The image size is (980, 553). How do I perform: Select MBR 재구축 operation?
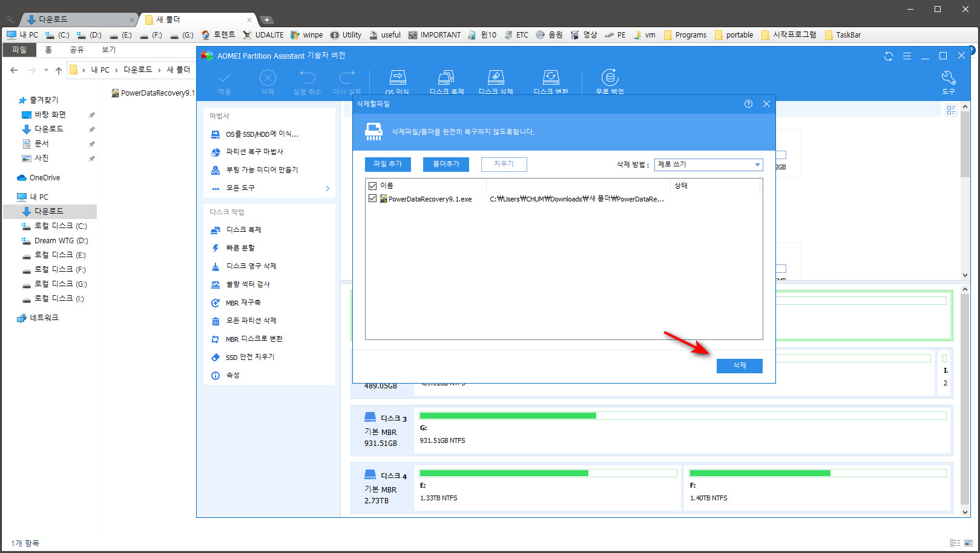[x=243, y=303]
